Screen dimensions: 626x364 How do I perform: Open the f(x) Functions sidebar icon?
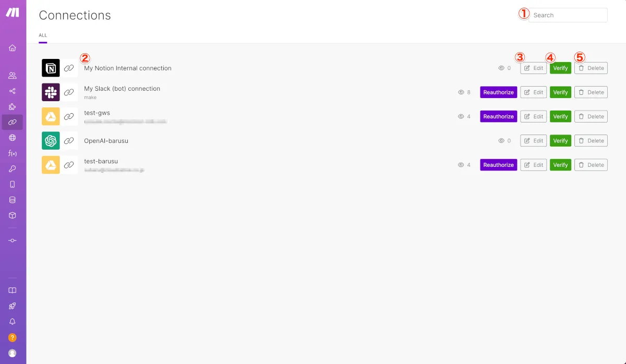pos(13,153)
